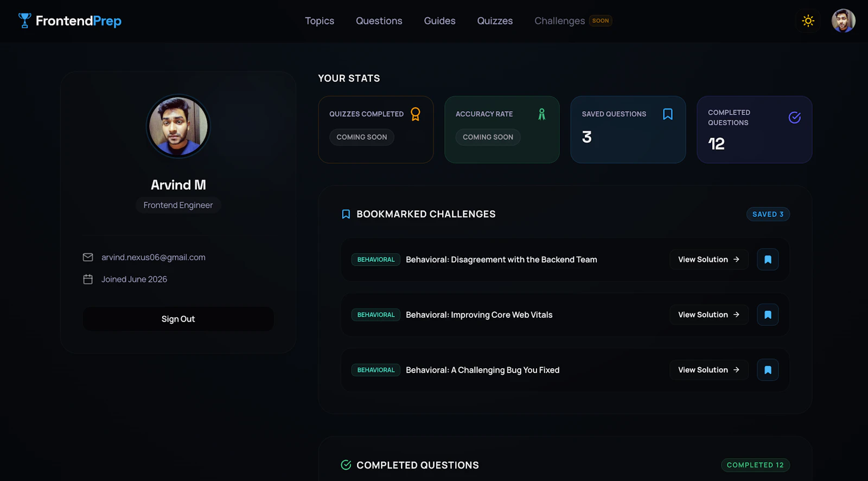The height and width of the screenshot is (481, 868).
Task: Click the FrontendPrep brand name
Action: (79, 21)
